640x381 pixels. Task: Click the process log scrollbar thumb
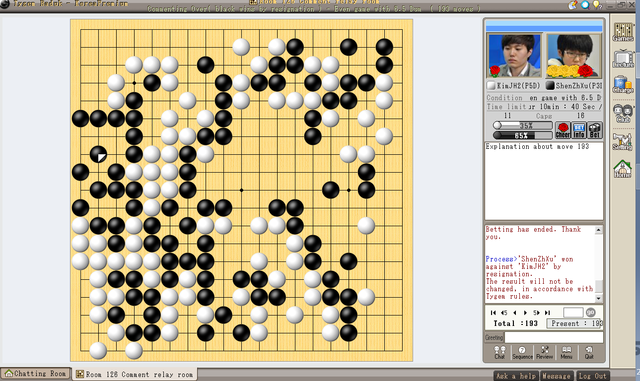pyautogui.click(x=598, y=287)
